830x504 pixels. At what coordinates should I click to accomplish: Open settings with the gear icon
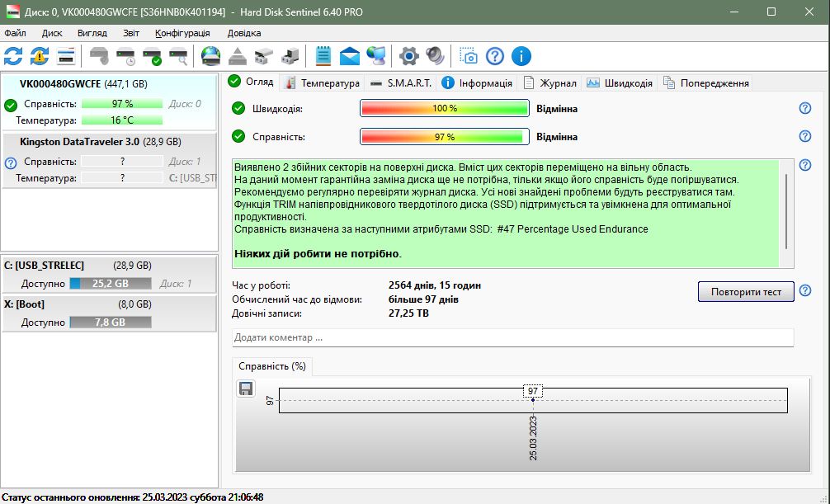pos(409,56)
